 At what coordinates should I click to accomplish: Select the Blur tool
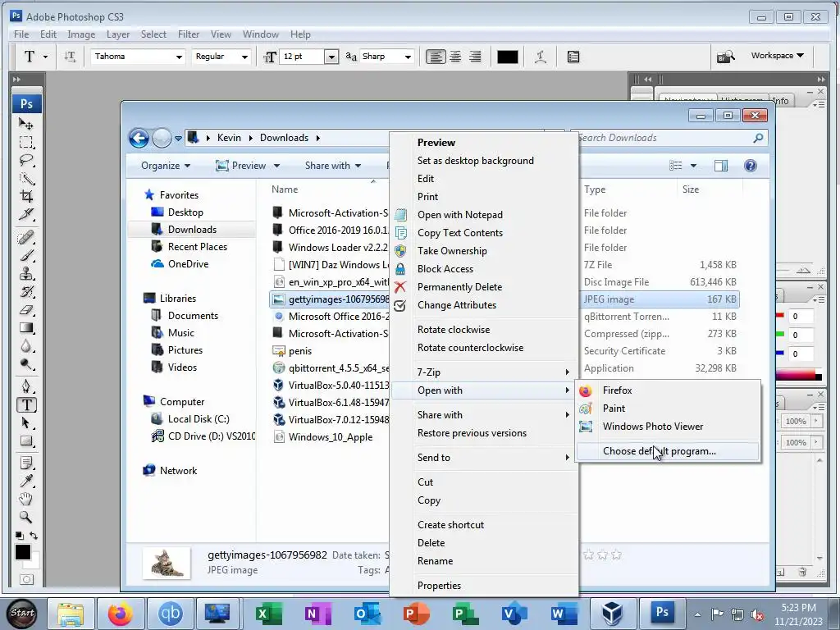26,346
